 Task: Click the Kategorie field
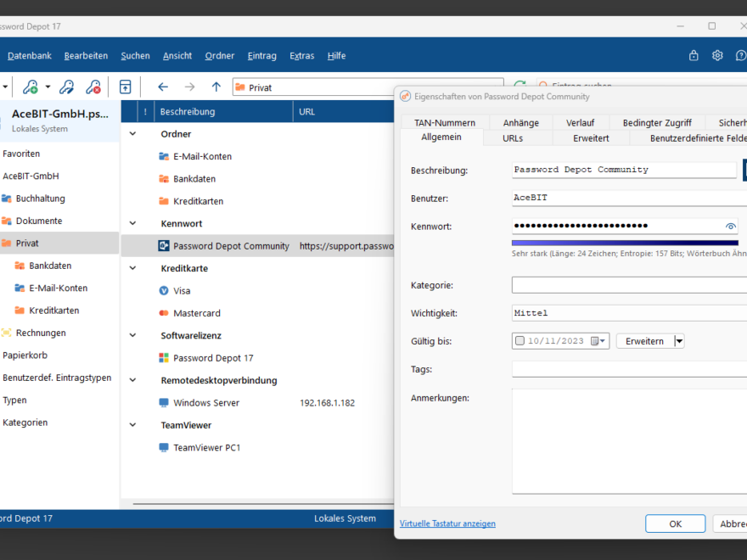pos(629,285)
